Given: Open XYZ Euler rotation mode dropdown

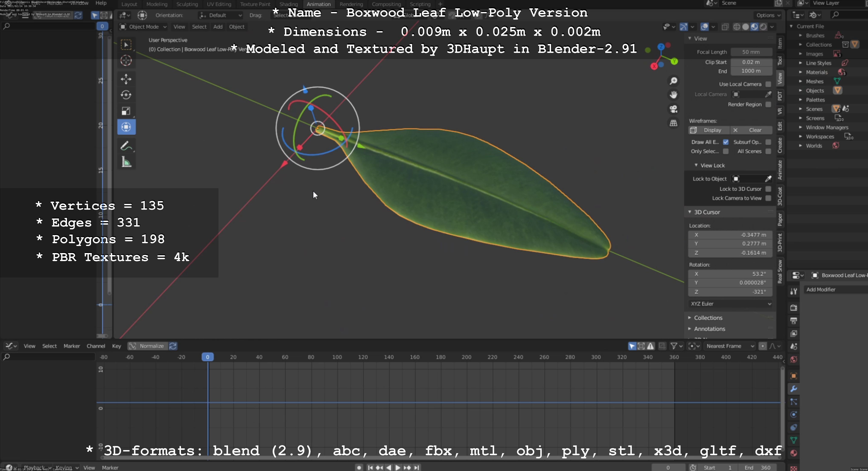Looking at the screenshot, I should [x=731, y=304].
